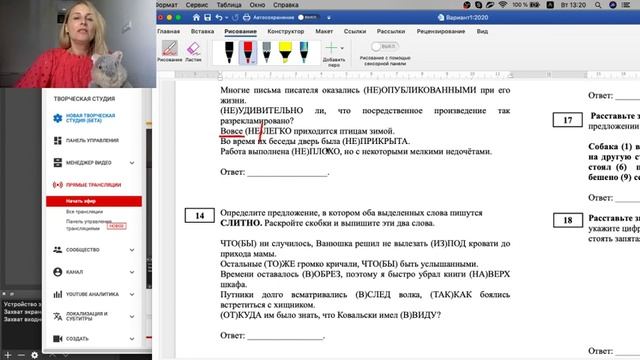Image resolution: width=640 pixels, height=360 pixels.
Task: Click the Прямые трансляции sidebar link
Action: click(x=93, y=185)
